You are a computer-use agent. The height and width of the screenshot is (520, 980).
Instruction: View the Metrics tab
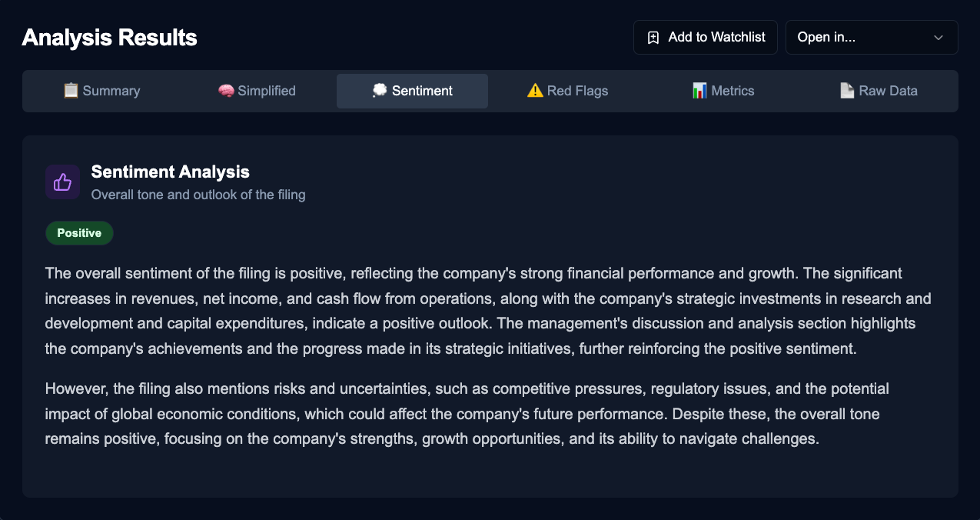[723, 90]
